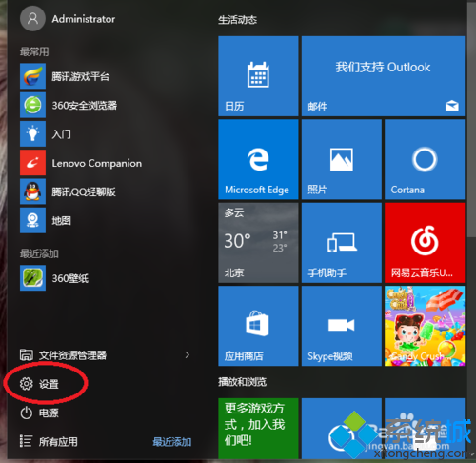The height and width of the screenshot is (463, 476).
Task: Launch 360安全浏览器 icon
Action: 32,105
